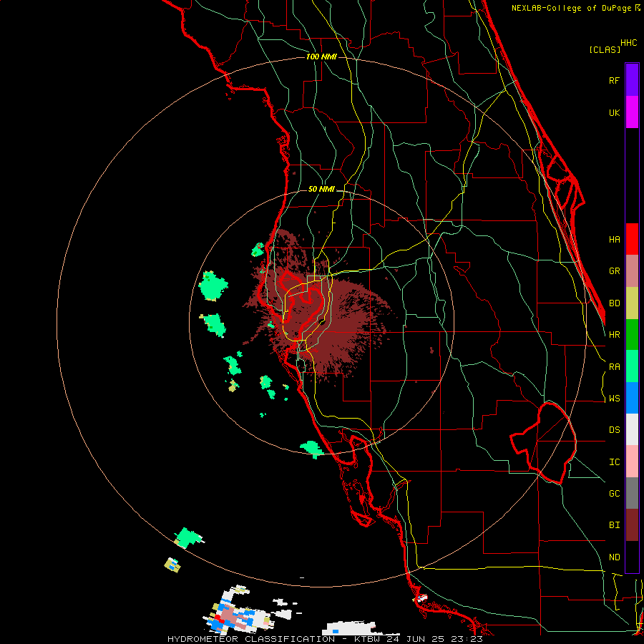Screen dimensions: 644x644
Task: Click the GC gray legend swatch
Action: tap(632, 493)
